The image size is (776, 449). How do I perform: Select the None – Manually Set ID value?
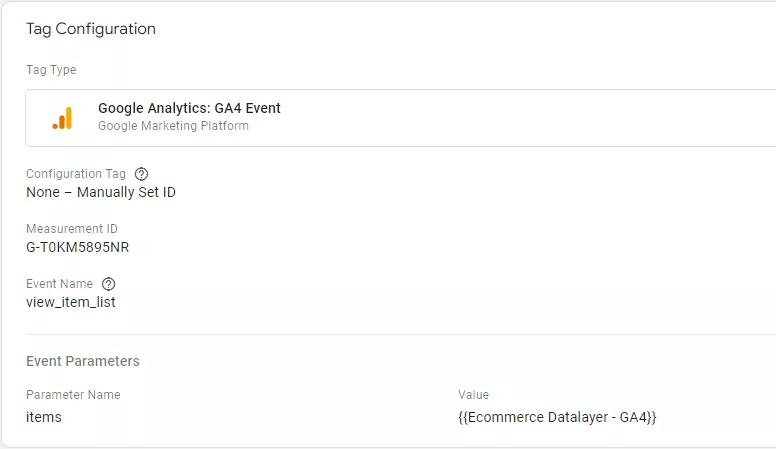[101, 192]
